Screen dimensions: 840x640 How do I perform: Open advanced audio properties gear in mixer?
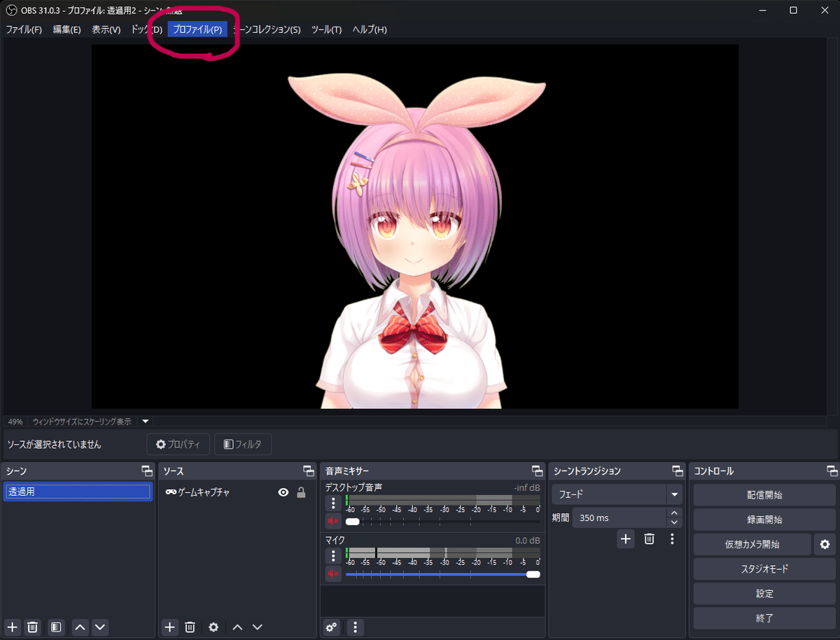[x=330, y=627]
